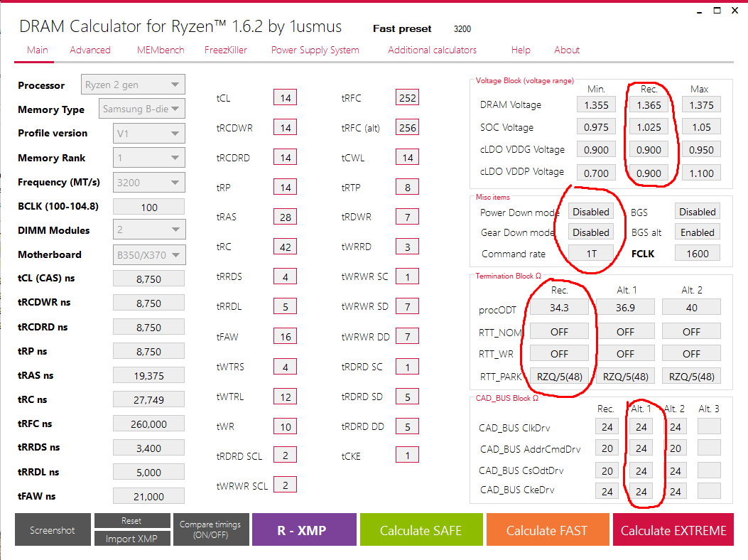The width and height of the screenshot is (748, 560).
Task: Click Calculate EXTREME
Action: pos(673,530)
